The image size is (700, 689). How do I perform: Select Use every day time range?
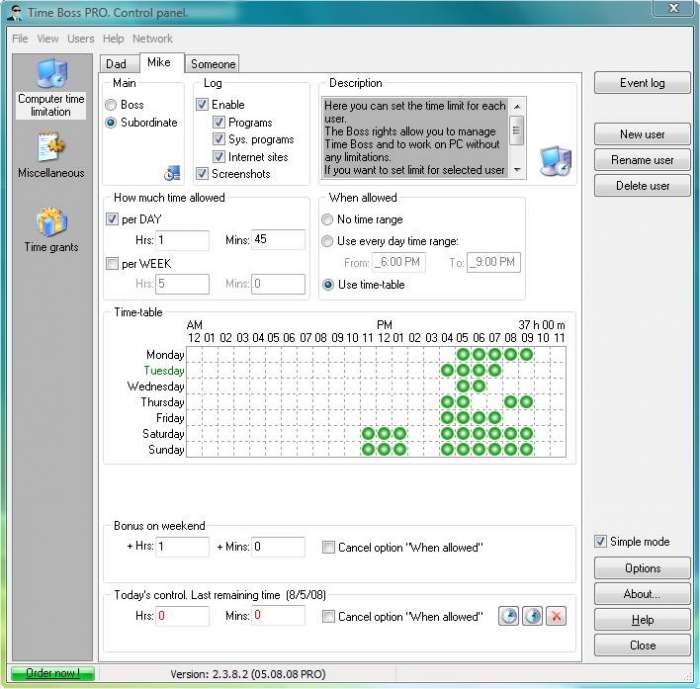click(327, 241)
